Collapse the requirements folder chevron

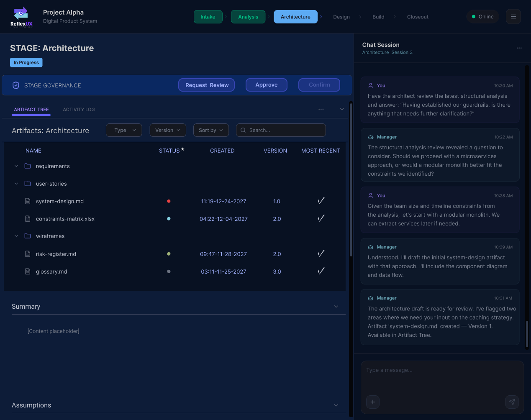[16, 166]
